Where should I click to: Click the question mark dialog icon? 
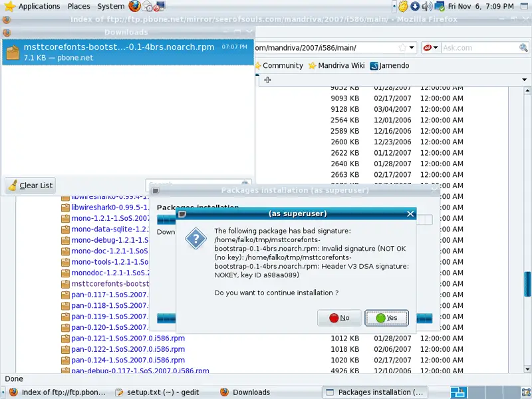(196, 239)
